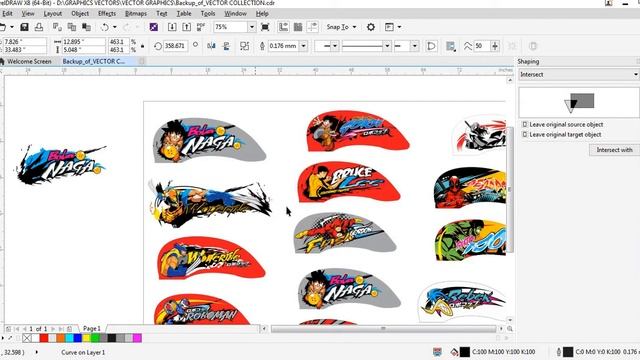Toggle the Show grid icon
This screenshot has height=360, width=640.
[298, 27]
